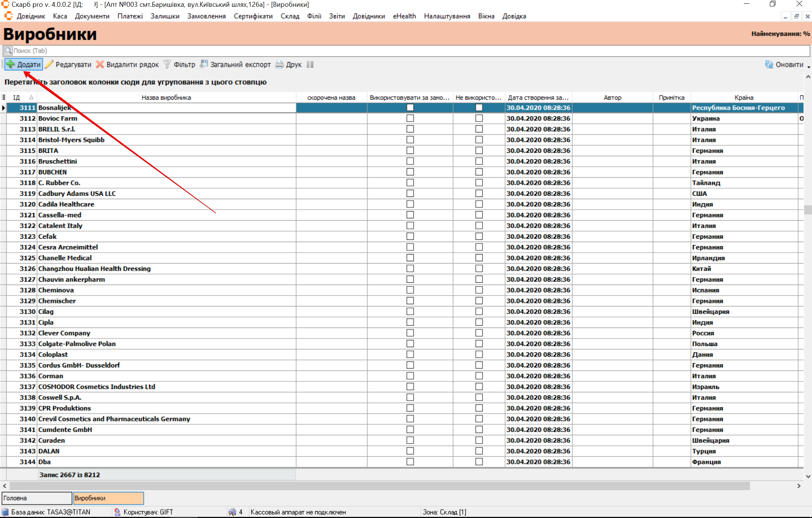Click the Додати plus icon
Viewport: 812px width, 518px height.
click(x=11, y=64)
